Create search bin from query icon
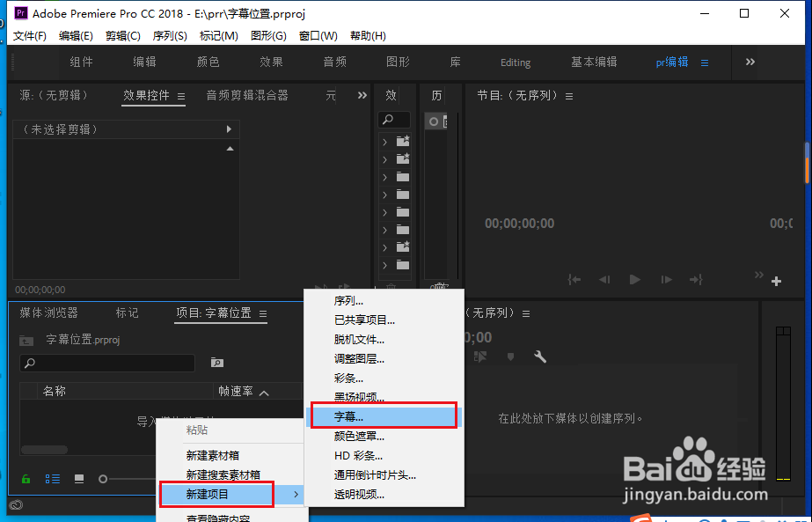 click(x=217, y=363)
